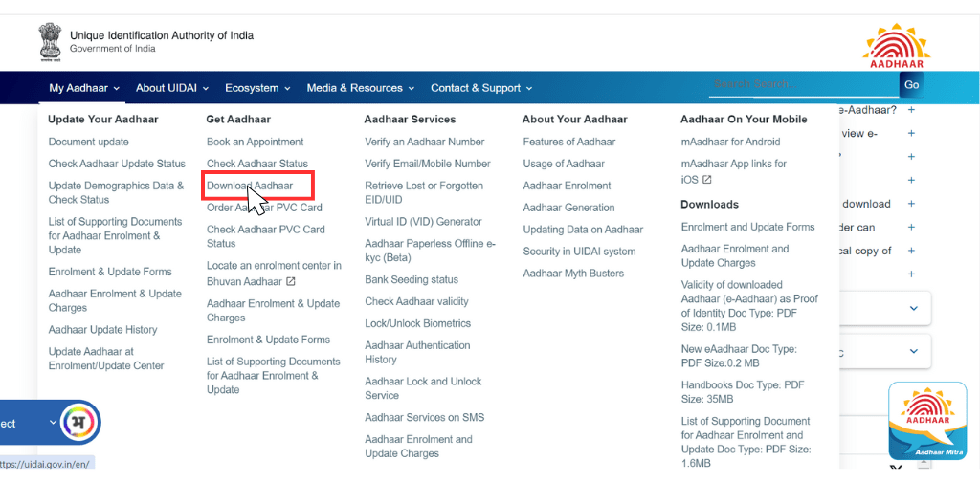Open Usage of Aadhaar link

[564, 164]
